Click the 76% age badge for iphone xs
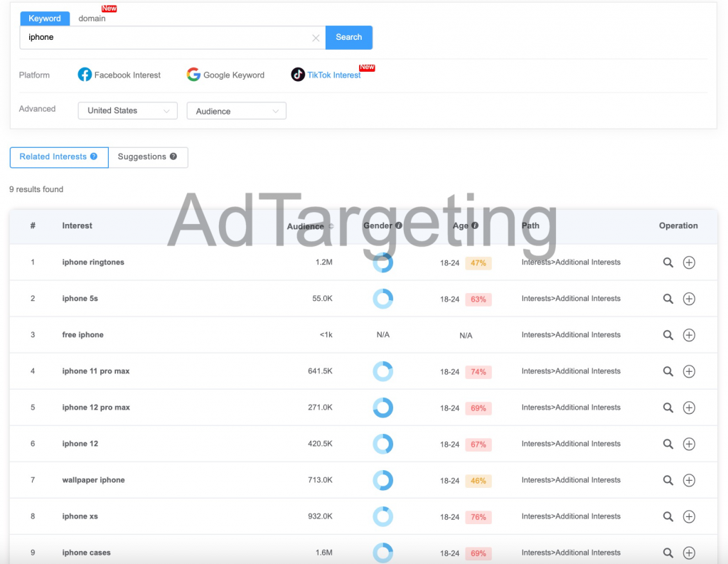 pos(478,516)
